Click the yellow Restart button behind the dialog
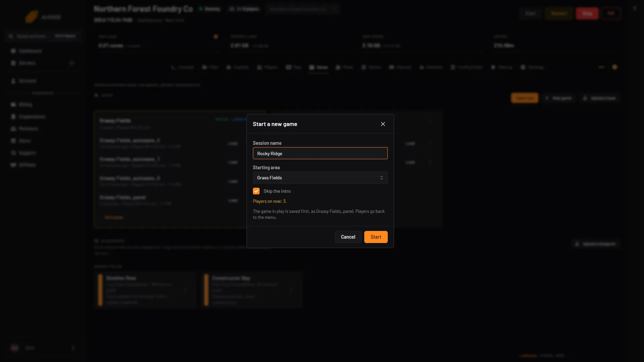Image resolution: width=644 pixels, height=362 pixels. pyautogui.click(x=559, y=13)
